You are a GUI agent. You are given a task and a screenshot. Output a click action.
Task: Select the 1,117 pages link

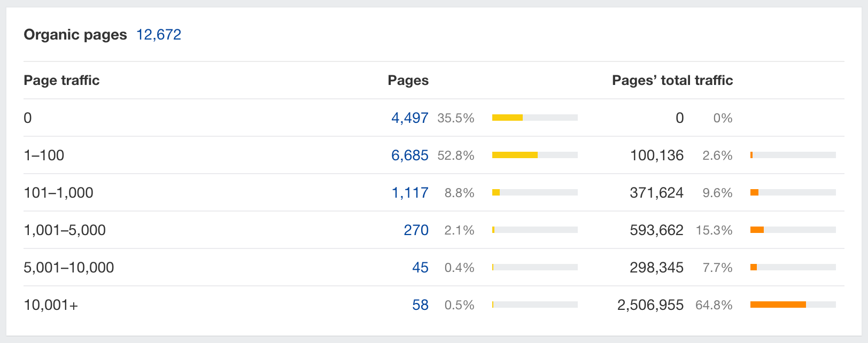tap(410, 193)
